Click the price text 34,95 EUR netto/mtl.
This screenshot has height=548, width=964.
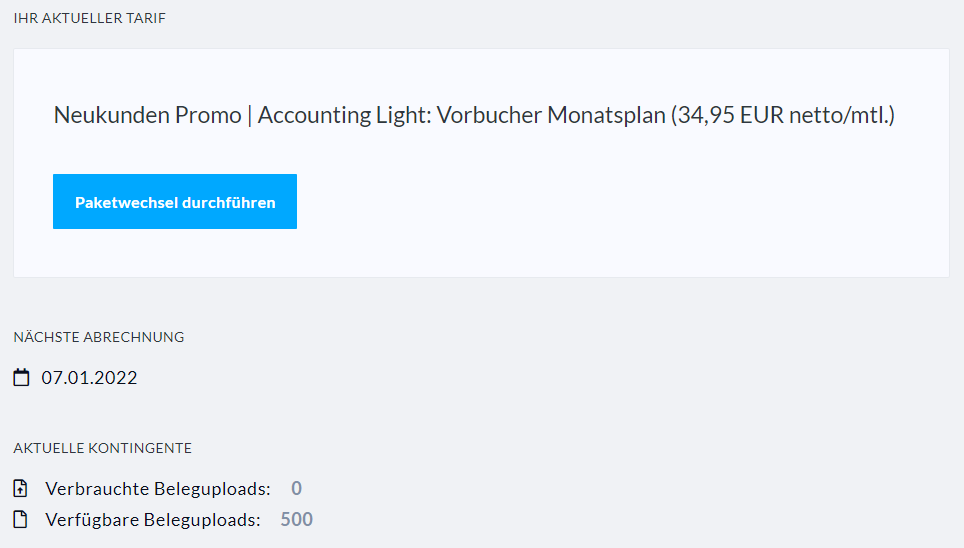tap(785, 115)
